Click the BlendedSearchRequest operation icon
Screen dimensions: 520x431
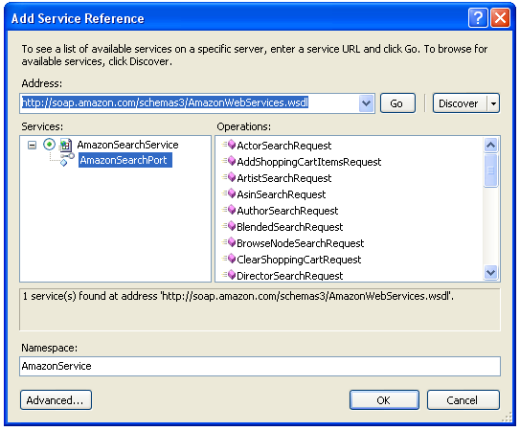tap(229, 226)
